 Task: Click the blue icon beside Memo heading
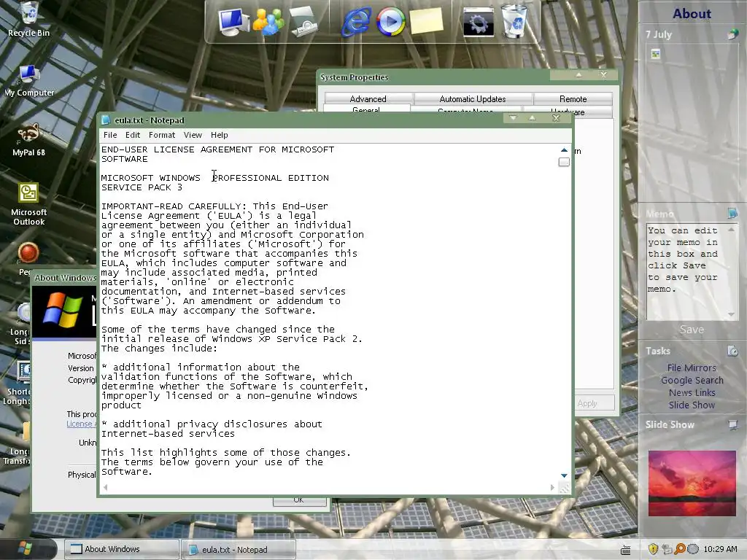(x=732, y=213)
